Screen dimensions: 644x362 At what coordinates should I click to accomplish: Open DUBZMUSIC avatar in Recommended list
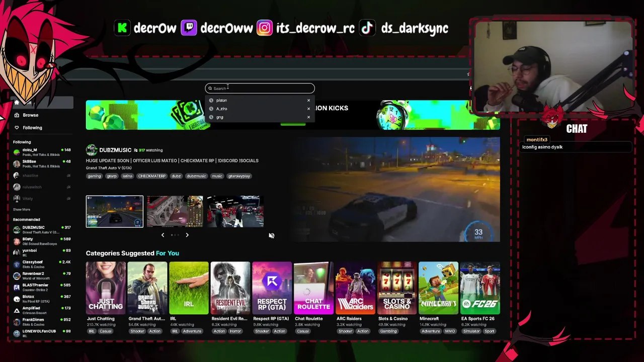click(17, 229)
